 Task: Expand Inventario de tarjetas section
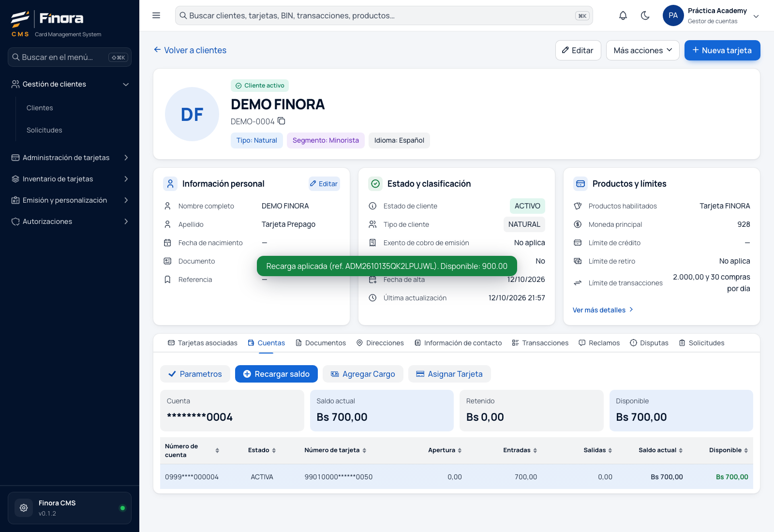tap(70, 179)
